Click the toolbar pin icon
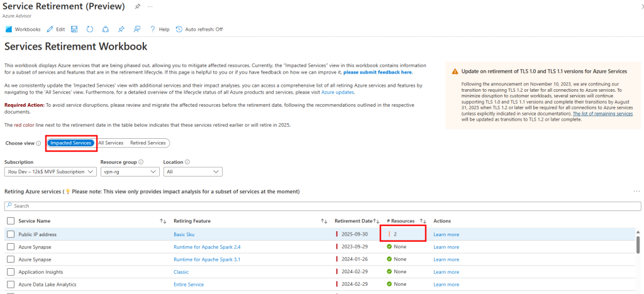644x294 pixels. click(x=121, y=30)
